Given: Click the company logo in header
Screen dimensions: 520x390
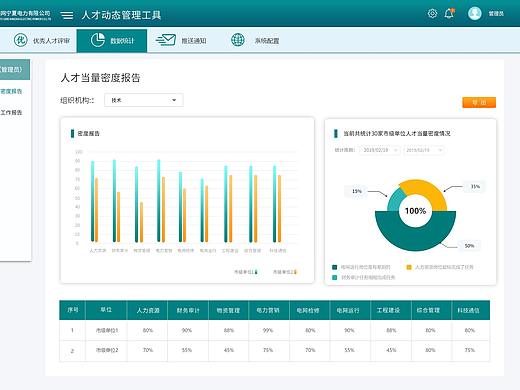Looking at the screenshot, I should pyautogui.click(x=25, y=15).
